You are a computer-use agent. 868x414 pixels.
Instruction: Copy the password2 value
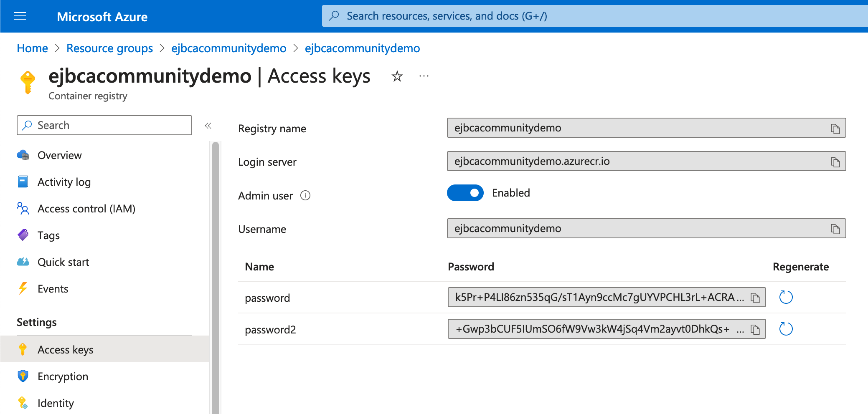point(754,329)
